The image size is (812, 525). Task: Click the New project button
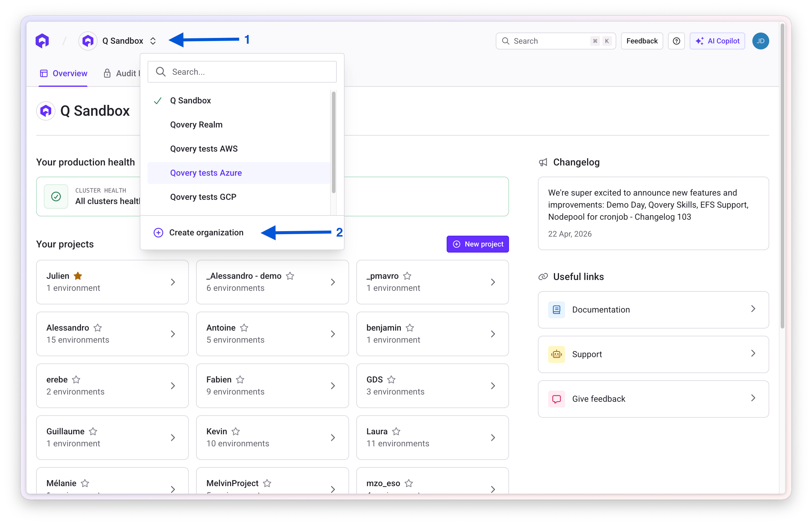[x=477, y=244]
